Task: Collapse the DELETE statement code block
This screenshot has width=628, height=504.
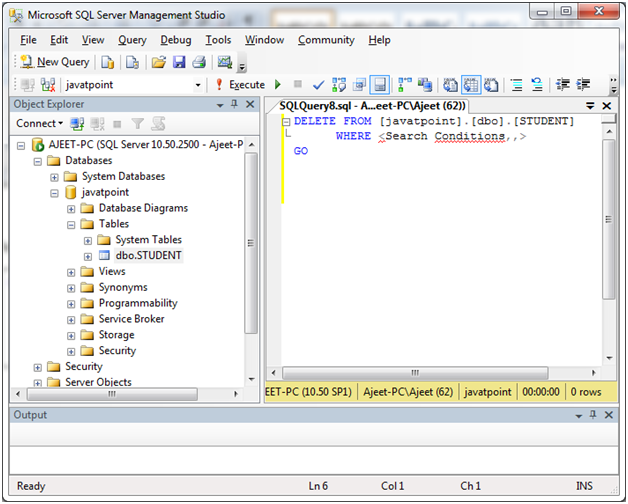Action: (x=286, y=122)
